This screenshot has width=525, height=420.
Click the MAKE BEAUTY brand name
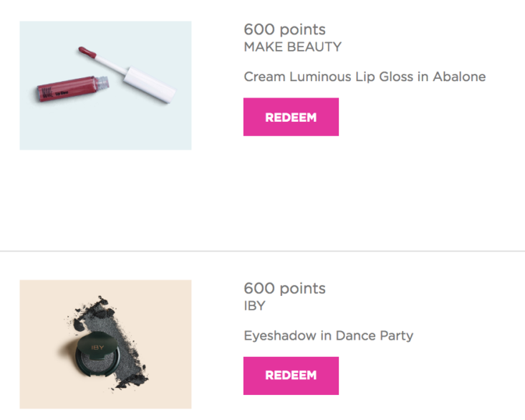[x=293, y=47]
